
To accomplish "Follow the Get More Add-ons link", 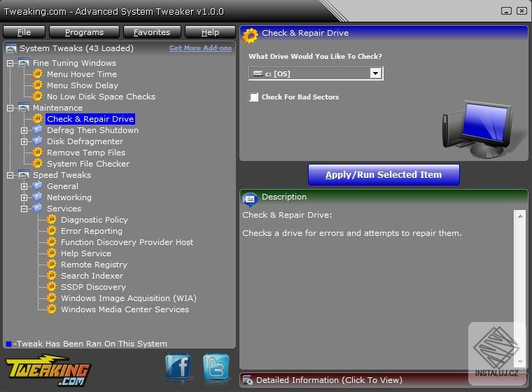I will 200,48.
